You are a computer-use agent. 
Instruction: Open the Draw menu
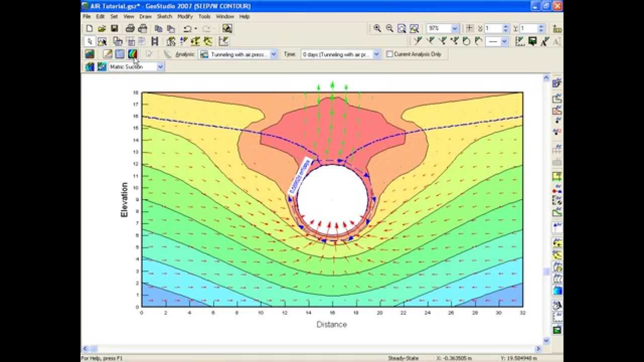click(145, 17)
